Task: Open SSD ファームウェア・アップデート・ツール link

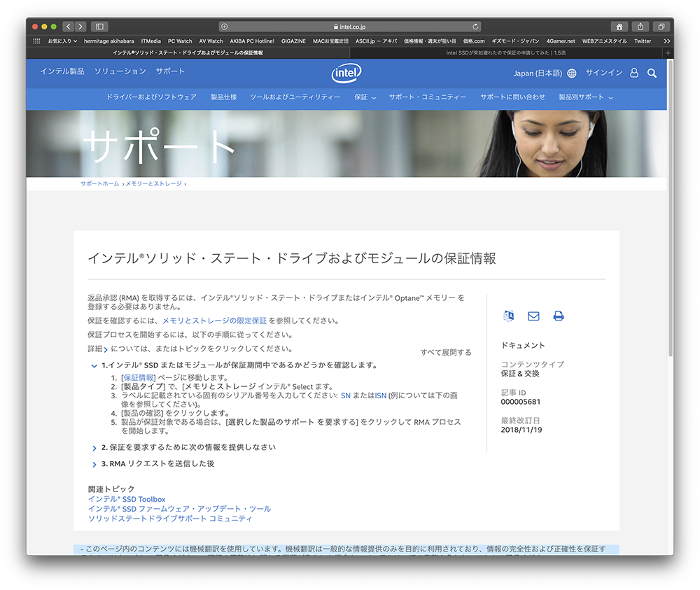Action: point(179,510)
